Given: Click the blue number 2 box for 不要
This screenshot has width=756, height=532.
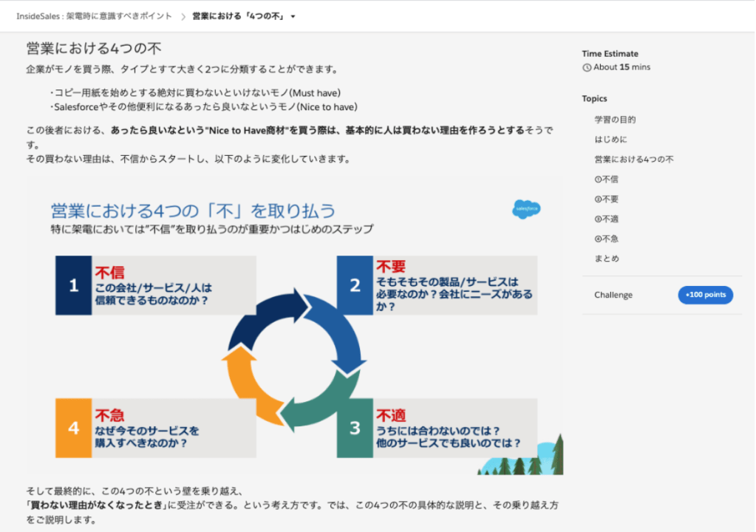Looking at the screenshot, I should [x=355, y=285].
